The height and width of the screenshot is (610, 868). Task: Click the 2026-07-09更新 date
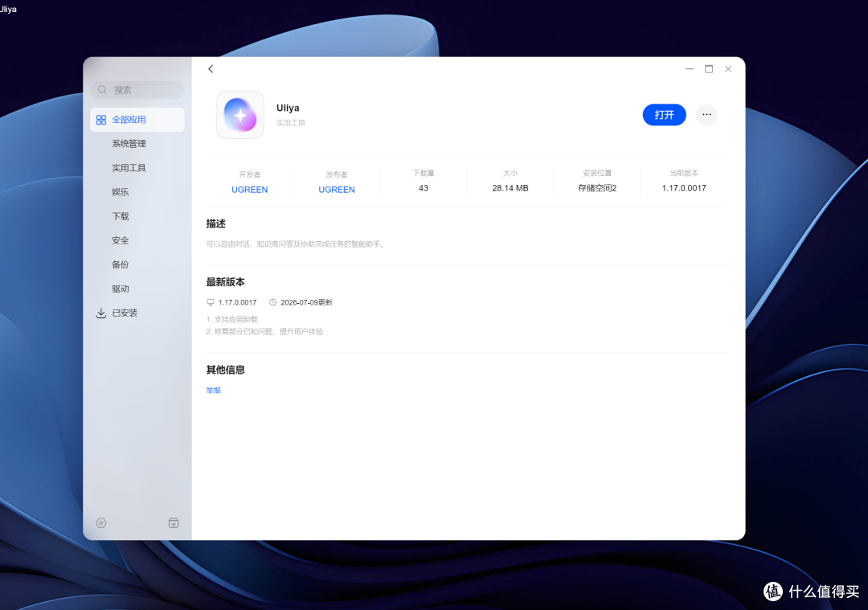point(307,302)
